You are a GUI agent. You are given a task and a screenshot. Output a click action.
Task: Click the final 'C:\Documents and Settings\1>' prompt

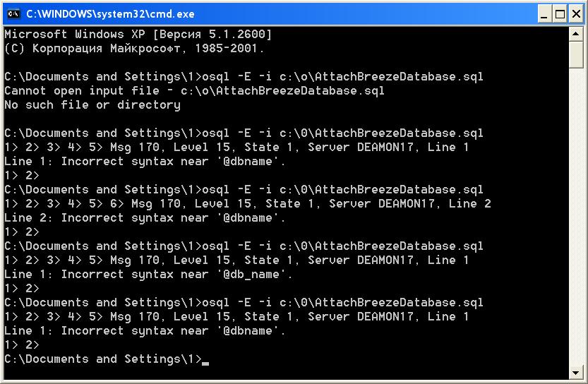[x=103, y=359]
